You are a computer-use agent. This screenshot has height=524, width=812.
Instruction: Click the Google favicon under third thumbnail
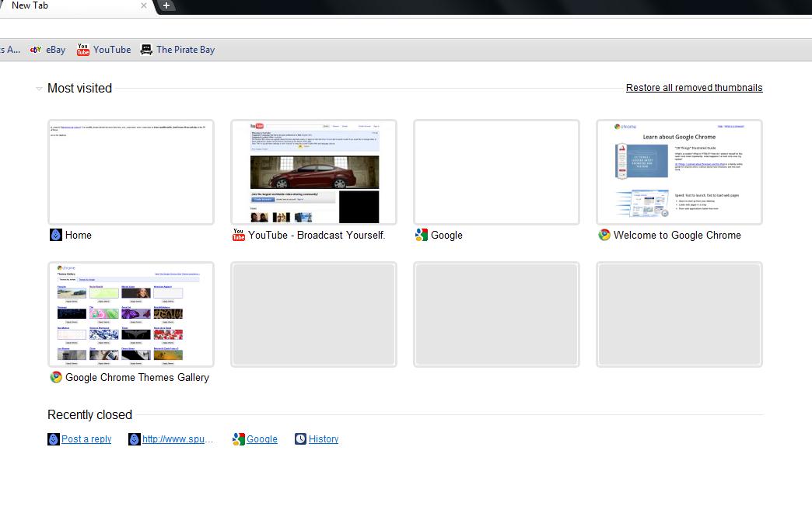pos(421,235)
